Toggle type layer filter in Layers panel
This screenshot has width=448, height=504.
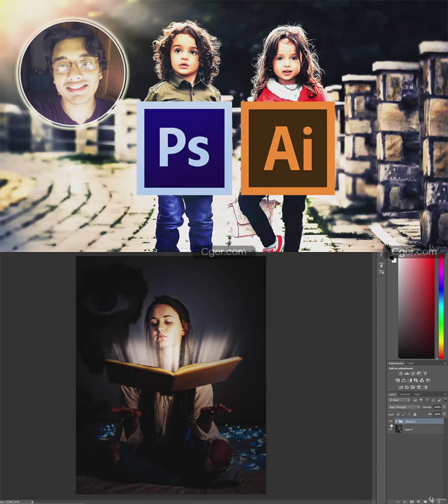[427, 400]
